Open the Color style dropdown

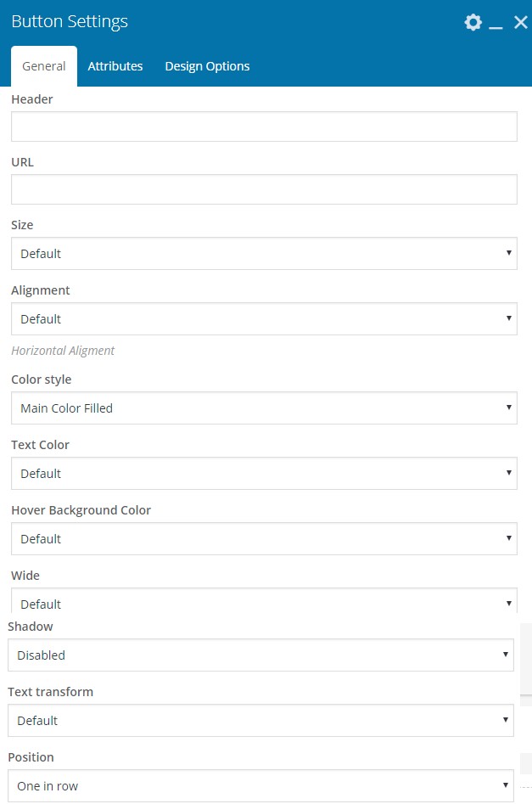coord(264,408)
